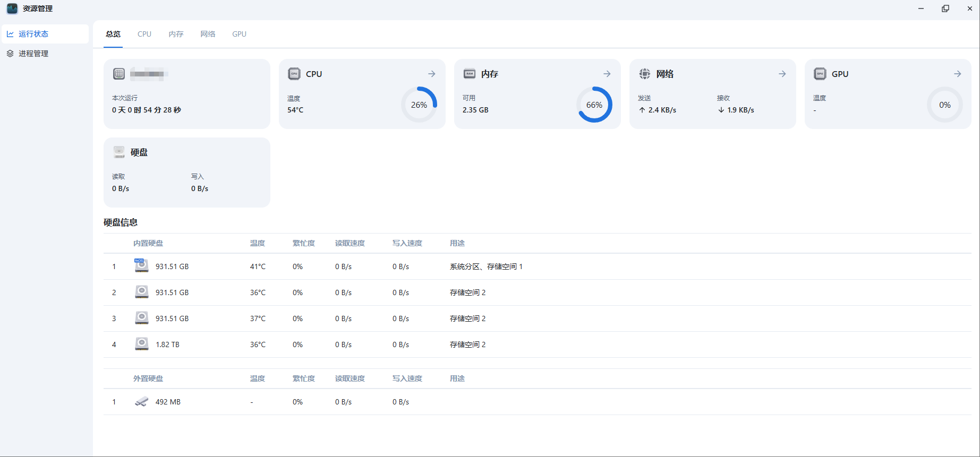The width and height of the screenshot is (980, 457).
Task: Click the upload arrow next to 2.4 KB/s
Action: click(x=642, y=110)
